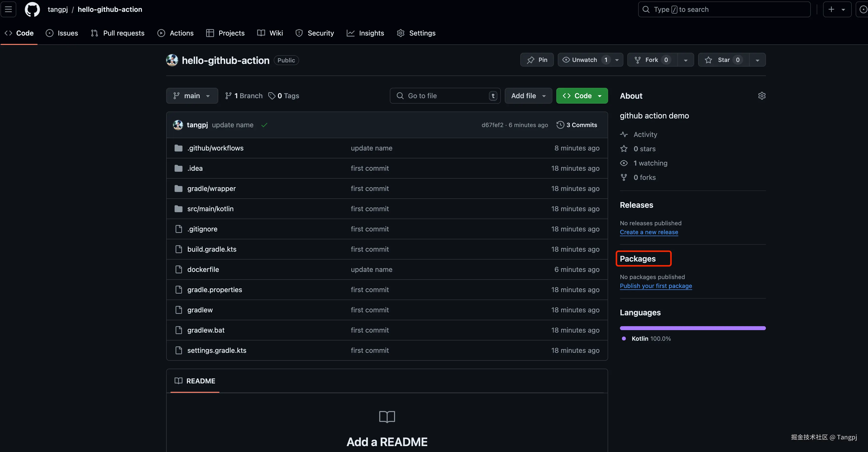Click the purple Kotlin language bar
Screen dimensions: 868x452
coord(692,328)
